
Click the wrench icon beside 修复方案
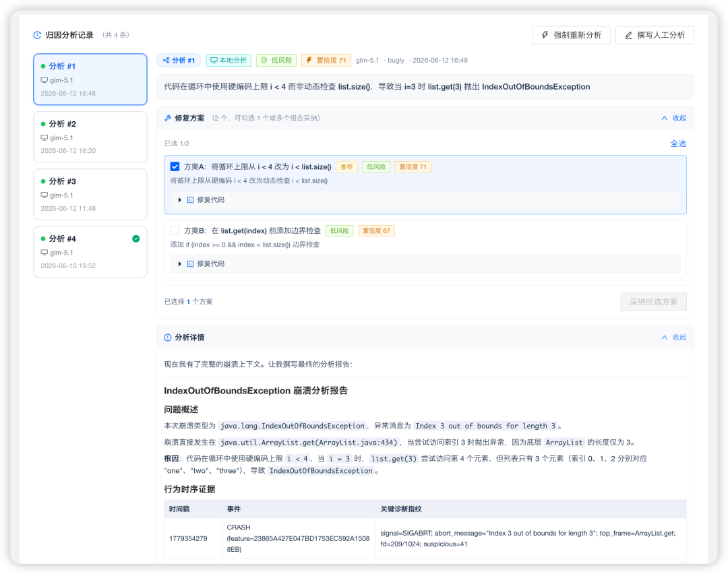tap(168, 119)
